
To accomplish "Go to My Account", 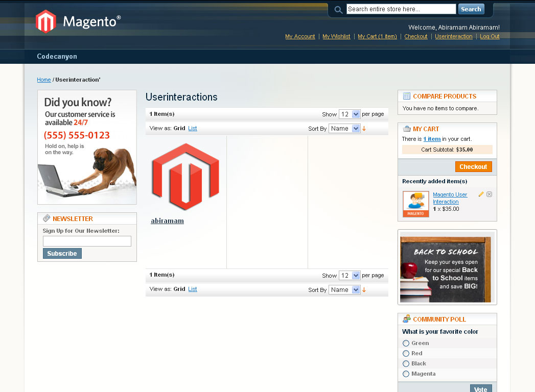I will tap(300, 36).
